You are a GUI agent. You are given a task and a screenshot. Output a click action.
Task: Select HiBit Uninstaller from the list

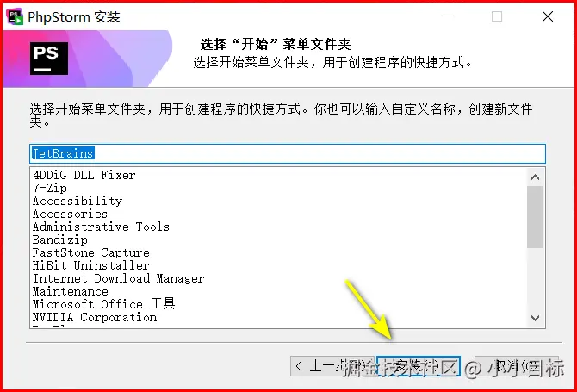point(90,265)
